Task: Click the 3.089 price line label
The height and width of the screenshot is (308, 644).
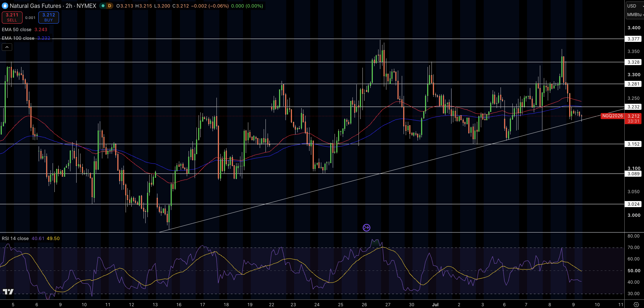Action: click(633, 173)
